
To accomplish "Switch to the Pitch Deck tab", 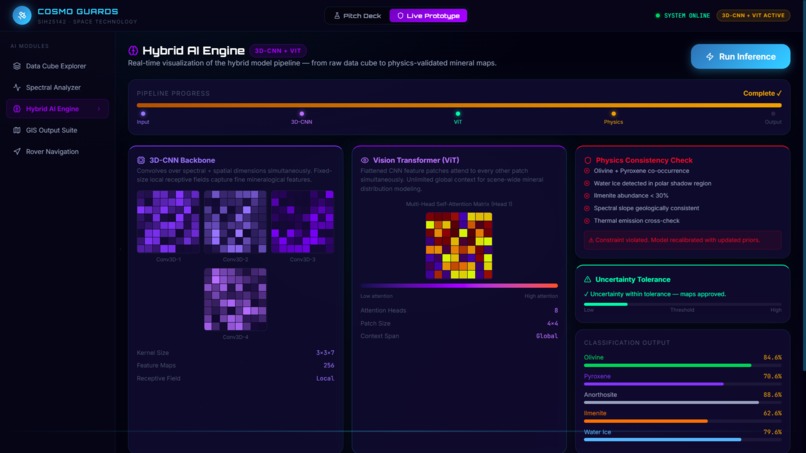I will tap(357, 15).
